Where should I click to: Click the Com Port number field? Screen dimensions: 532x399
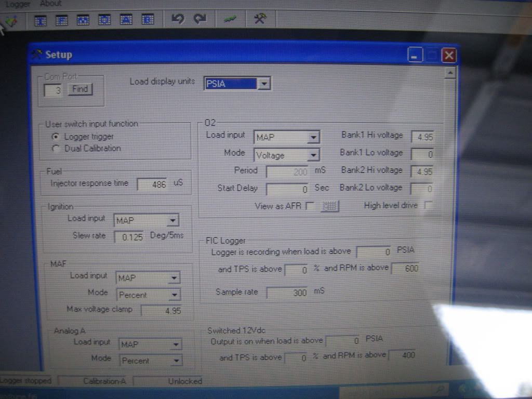click(53, 90)
